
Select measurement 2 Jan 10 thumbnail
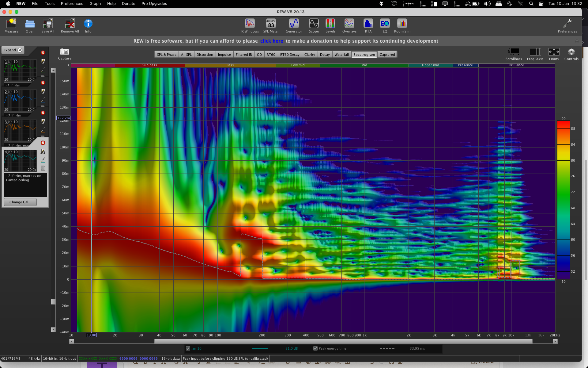click(20, 101)
